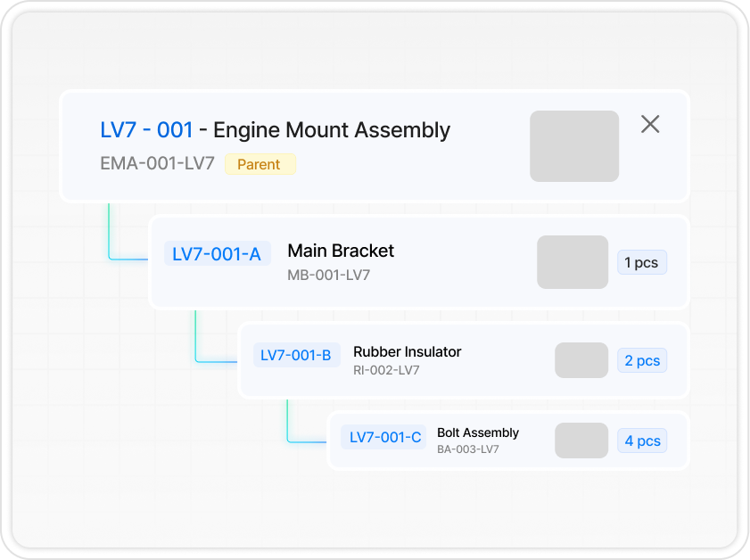Click the 4 pcs quantity badge
Image resolution: width=750 pixels, height=560 pixels.
pos(641,441)
